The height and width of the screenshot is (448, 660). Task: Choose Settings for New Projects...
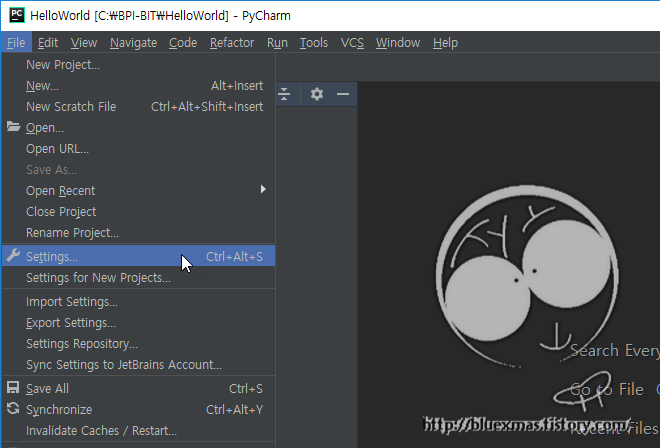[138, 278]
